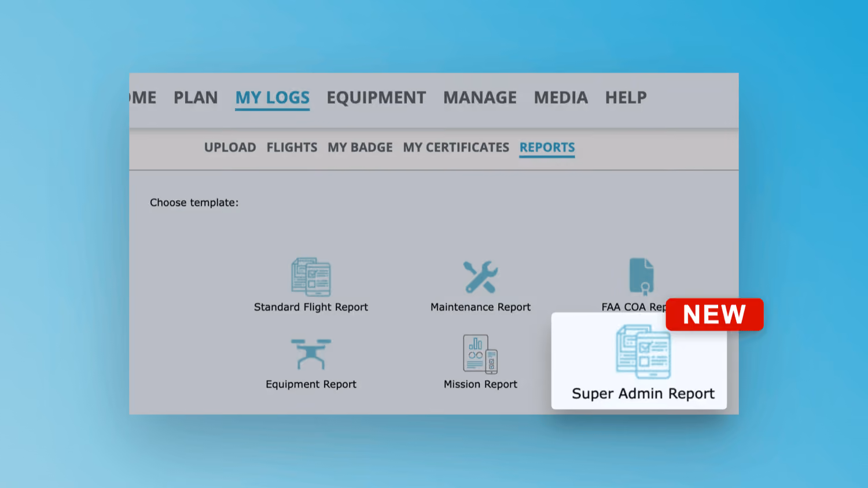
Task: Open the MANAGE menu
Action: point(480,97)
